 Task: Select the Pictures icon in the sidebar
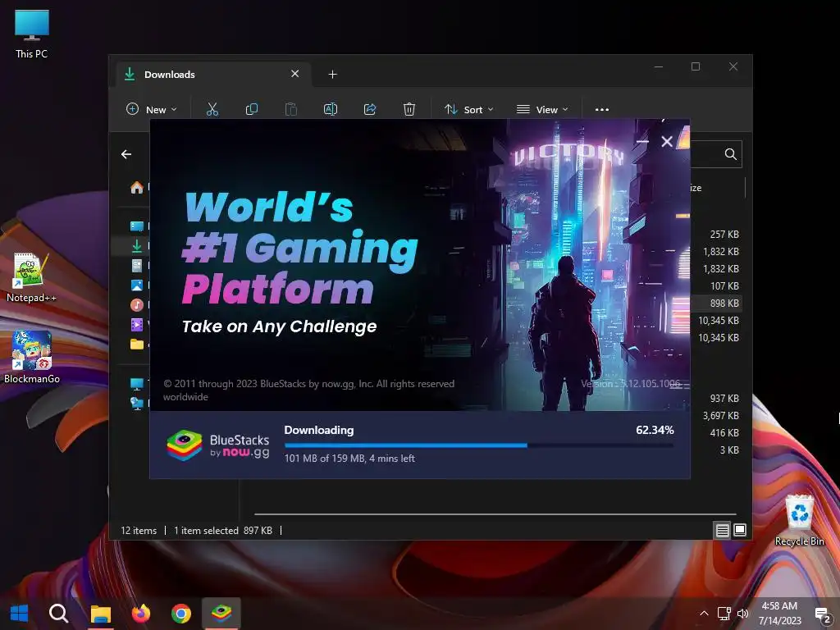tap(137, 285)
